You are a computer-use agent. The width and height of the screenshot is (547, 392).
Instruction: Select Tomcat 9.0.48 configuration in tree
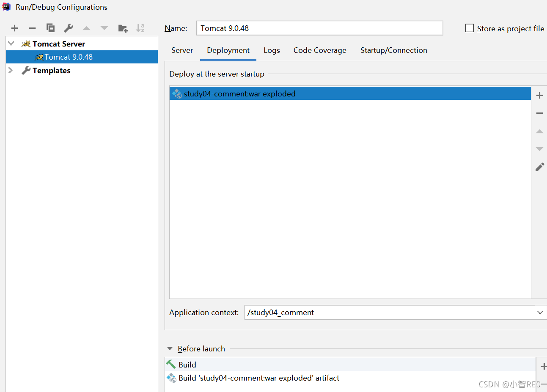click(82, 57)
